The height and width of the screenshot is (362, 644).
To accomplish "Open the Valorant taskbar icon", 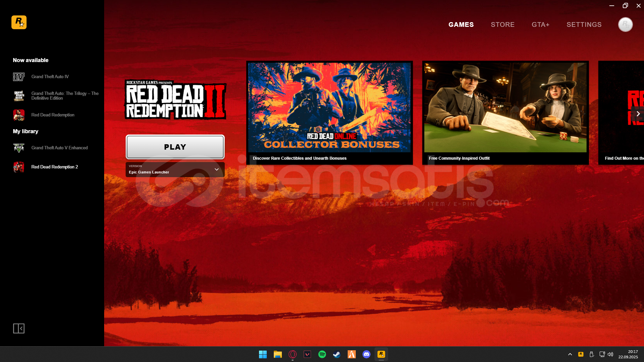I will tap(307, 354).
